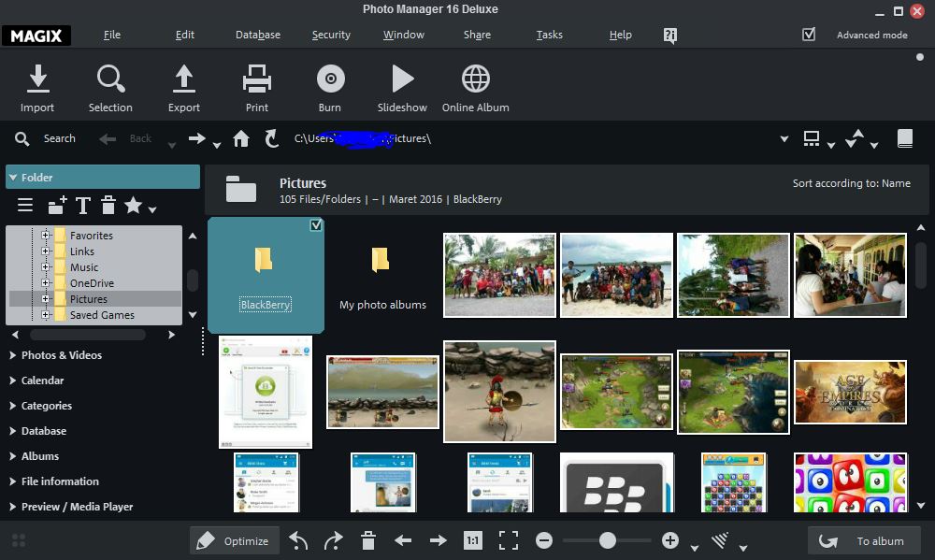The image size is (935, 560).
Task: Go to previous image arrow
Action: tap(403, 541)
